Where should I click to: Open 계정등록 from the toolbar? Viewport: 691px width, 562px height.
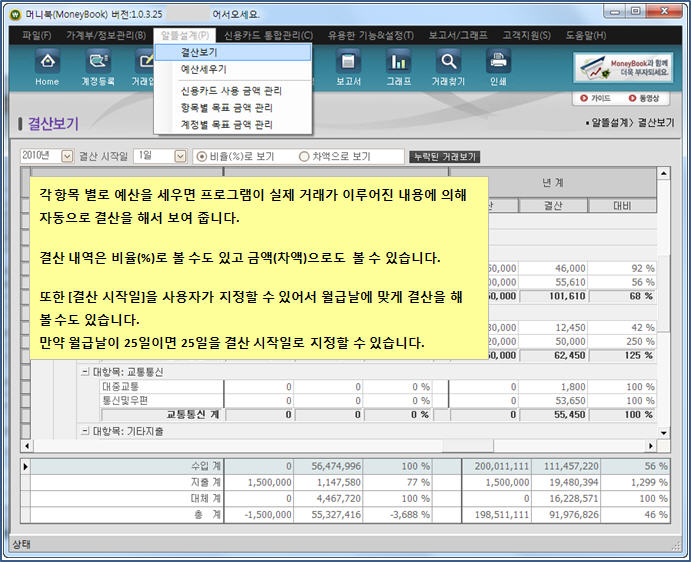[x=98, y=66]
